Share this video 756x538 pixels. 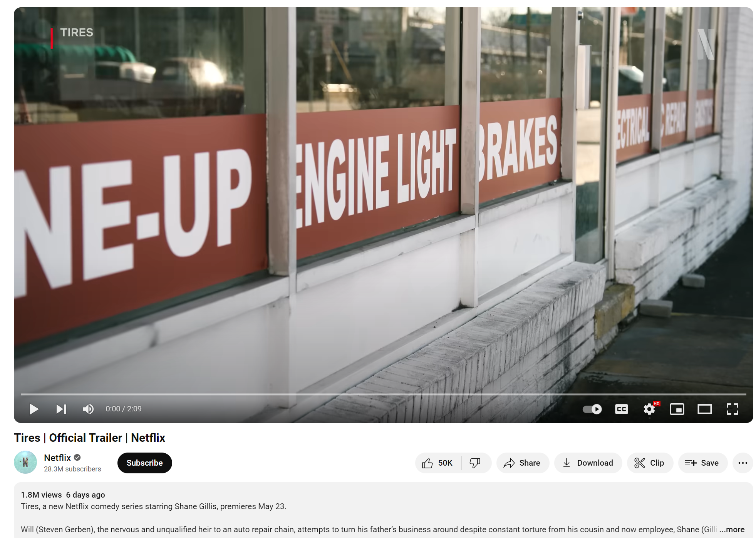coord(522,463)
